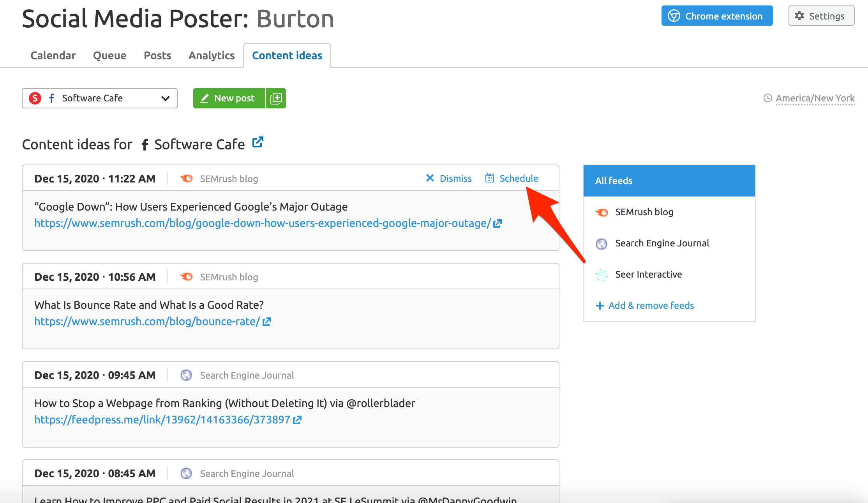The image size is (868, 503).
Task: Open Software Cafe page via heading external-link icon
Action: [258, 142]
